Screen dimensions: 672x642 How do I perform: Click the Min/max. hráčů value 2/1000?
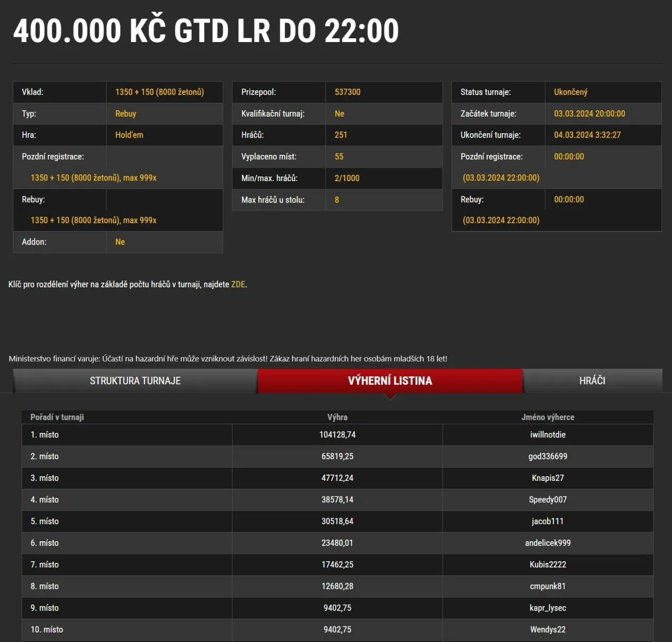[x=347, y=178]
